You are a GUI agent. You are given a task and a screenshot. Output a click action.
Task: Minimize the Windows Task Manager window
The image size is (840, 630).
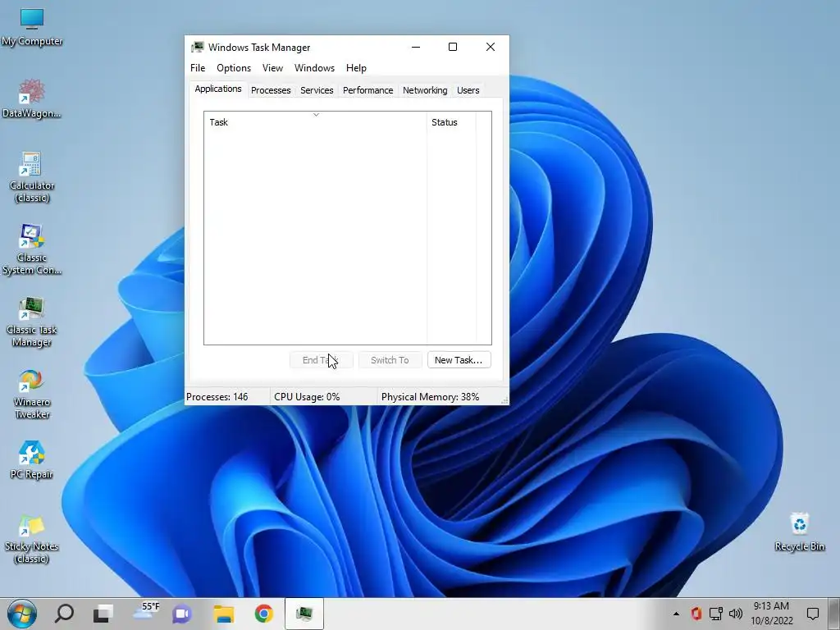tap(416, 47)
